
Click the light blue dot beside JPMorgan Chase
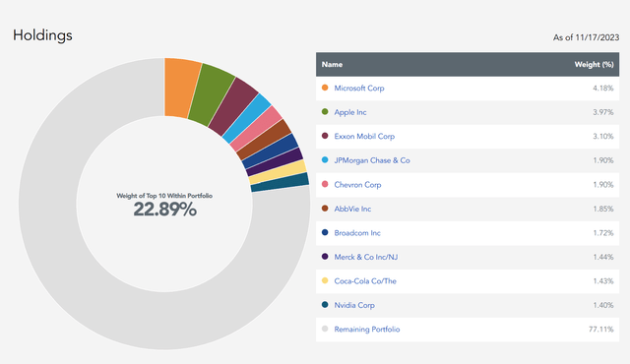coord(325,159)
